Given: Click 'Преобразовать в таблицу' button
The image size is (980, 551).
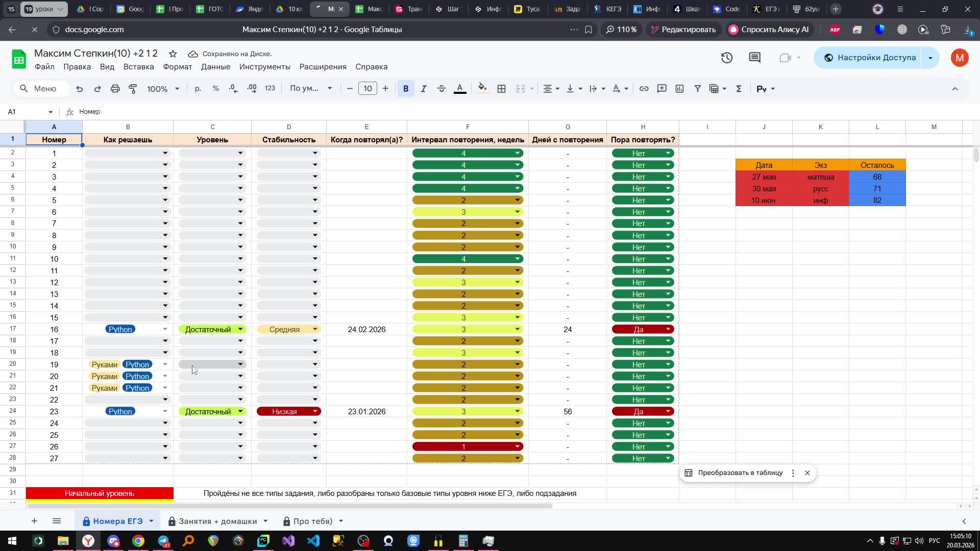Looking at the screenshot, I should tap(740, 473).
